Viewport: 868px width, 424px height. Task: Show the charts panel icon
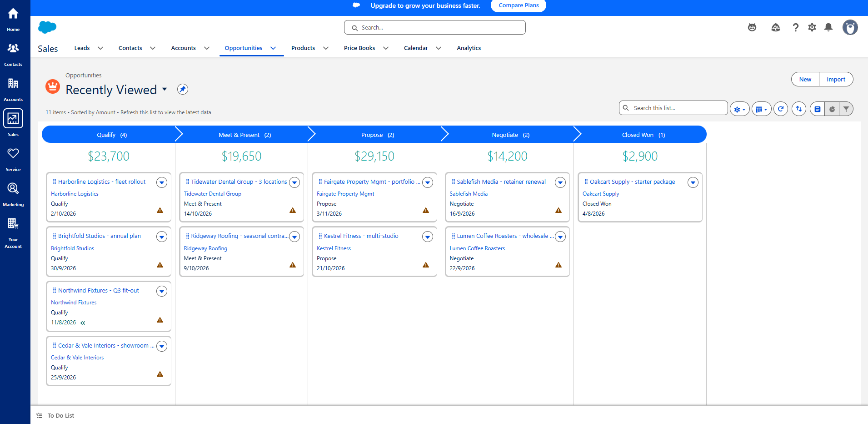pos(832,109)
